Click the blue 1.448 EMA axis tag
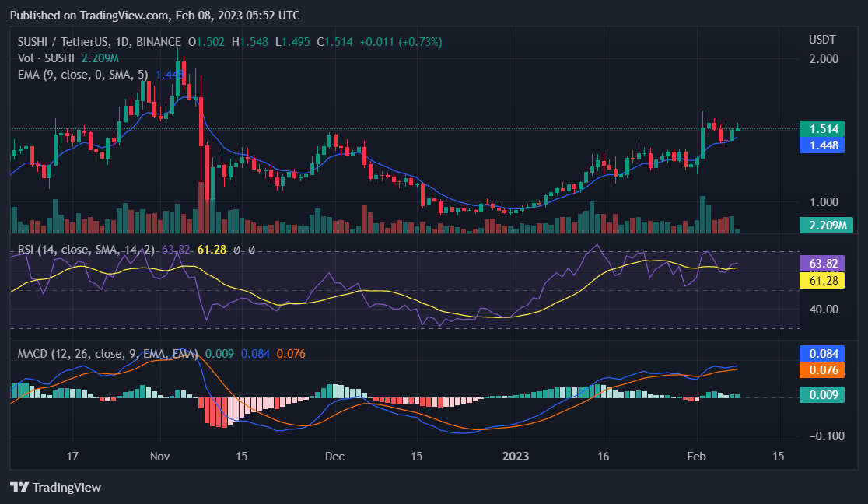The width and height of the screenshot is (868, 504). (822, 145)
